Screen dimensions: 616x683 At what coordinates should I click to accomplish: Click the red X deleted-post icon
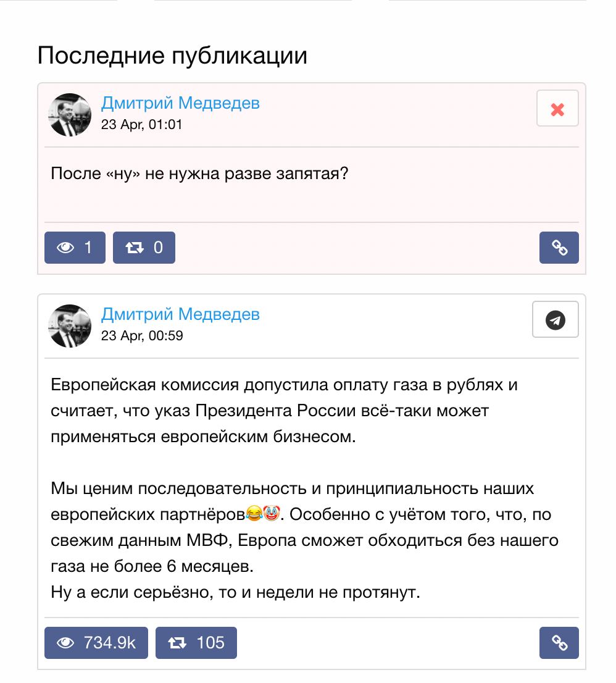[557, 109]
